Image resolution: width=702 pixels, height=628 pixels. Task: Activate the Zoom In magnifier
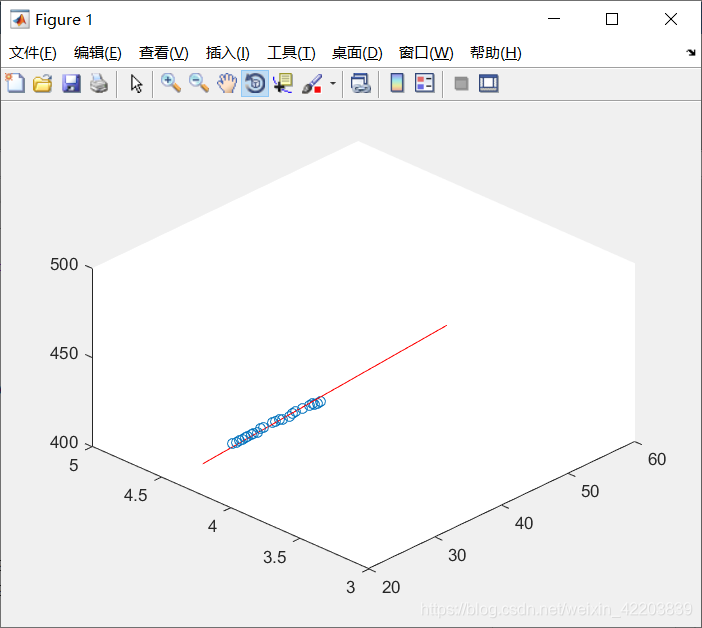tap(171, 83)
